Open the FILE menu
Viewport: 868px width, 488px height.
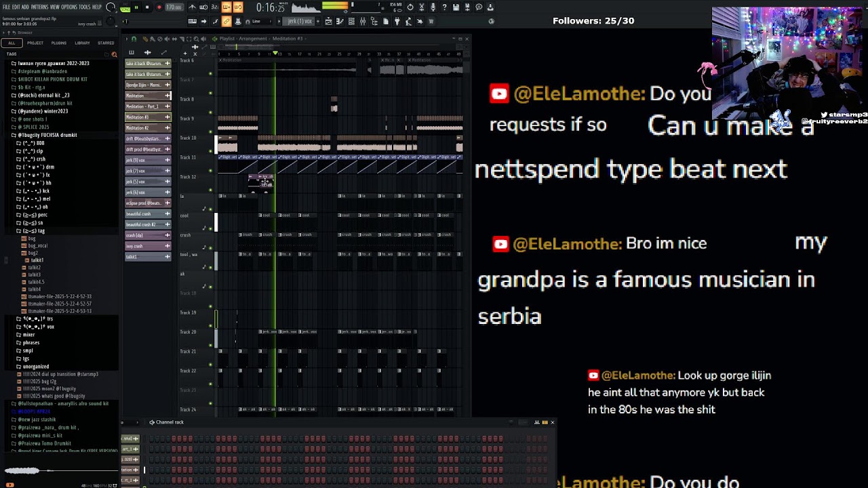[6, 7]
